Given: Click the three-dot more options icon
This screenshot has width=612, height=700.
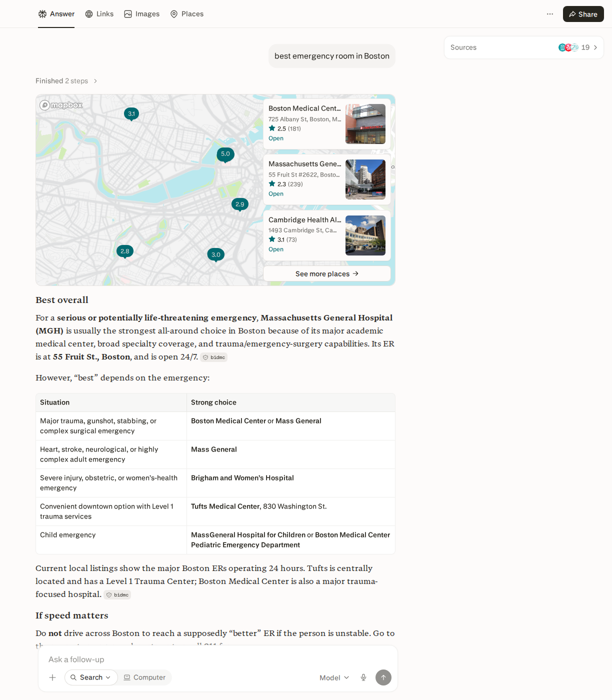Looking at the screenshot, I should [550, 14].
